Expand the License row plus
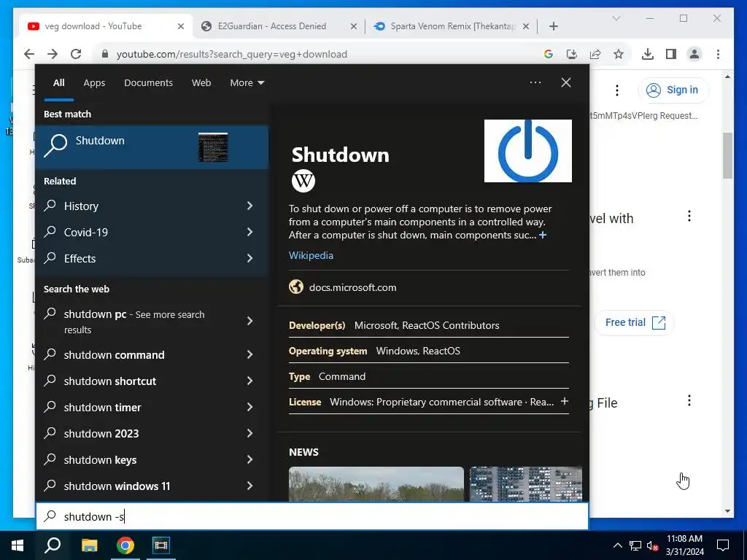747x560 pixels. [x=565, y=402]
